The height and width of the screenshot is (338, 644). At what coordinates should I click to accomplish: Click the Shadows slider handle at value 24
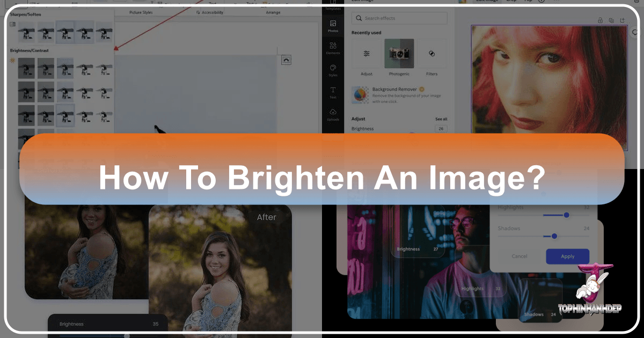pos(554,236)
